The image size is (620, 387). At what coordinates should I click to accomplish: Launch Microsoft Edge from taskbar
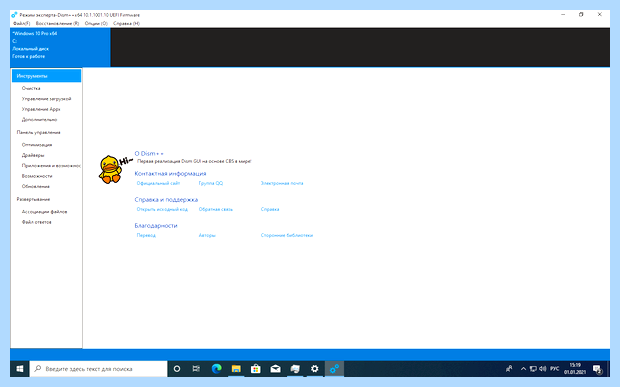216,369
